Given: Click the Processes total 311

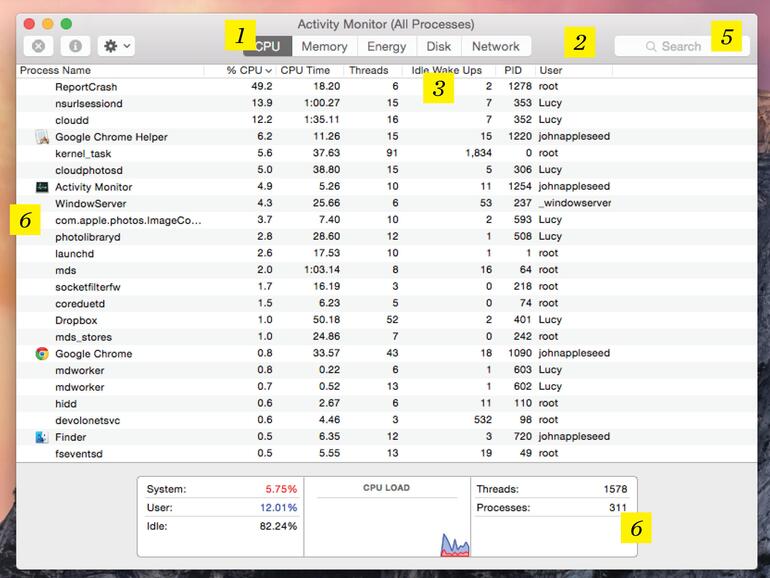Looking at the screenshot, I should click(x=618, y=507).
